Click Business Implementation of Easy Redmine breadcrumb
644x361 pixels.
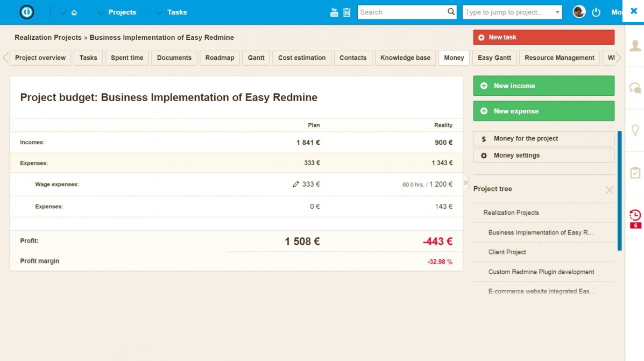point(162,37)
